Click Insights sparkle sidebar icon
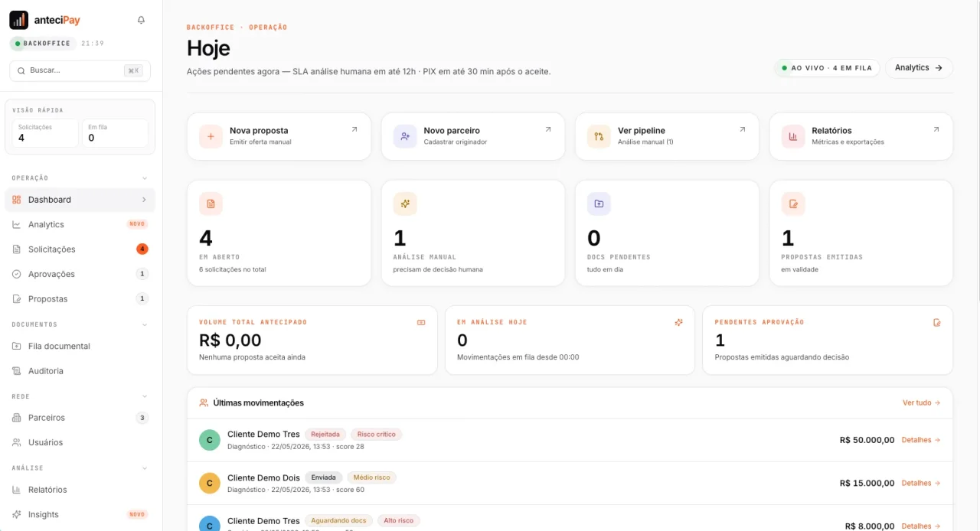 click(17, 514)
